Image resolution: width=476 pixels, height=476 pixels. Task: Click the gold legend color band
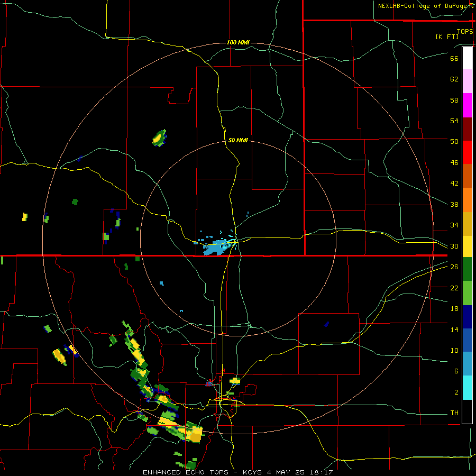coord(467,224)
